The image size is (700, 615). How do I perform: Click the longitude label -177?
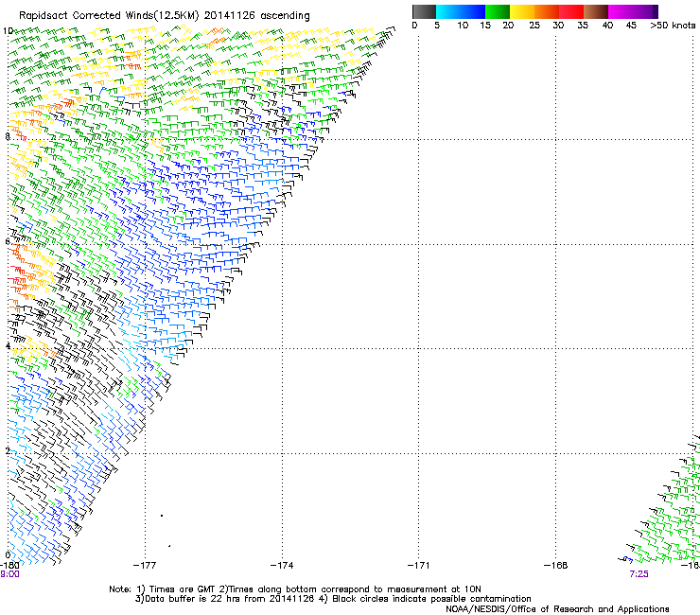coord(145,566)
